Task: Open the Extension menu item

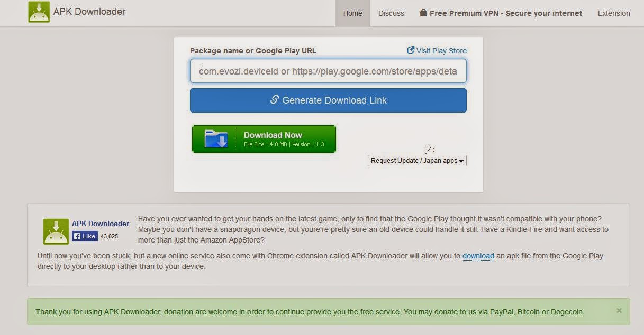Action: (x=614, y=13)
